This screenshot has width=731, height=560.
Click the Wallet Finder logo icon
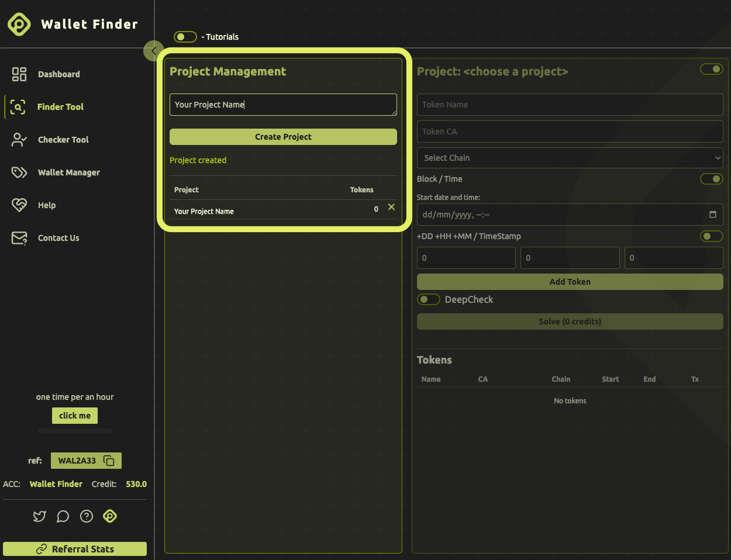(19, 24)
